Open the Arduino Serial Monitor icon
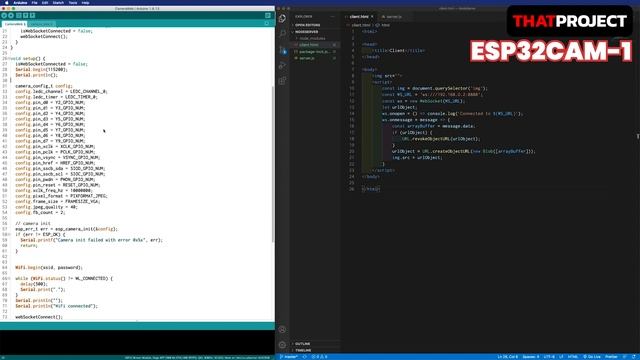Image resolution: width=640 pixels, height=360 pixels. (x=268, y=16)
